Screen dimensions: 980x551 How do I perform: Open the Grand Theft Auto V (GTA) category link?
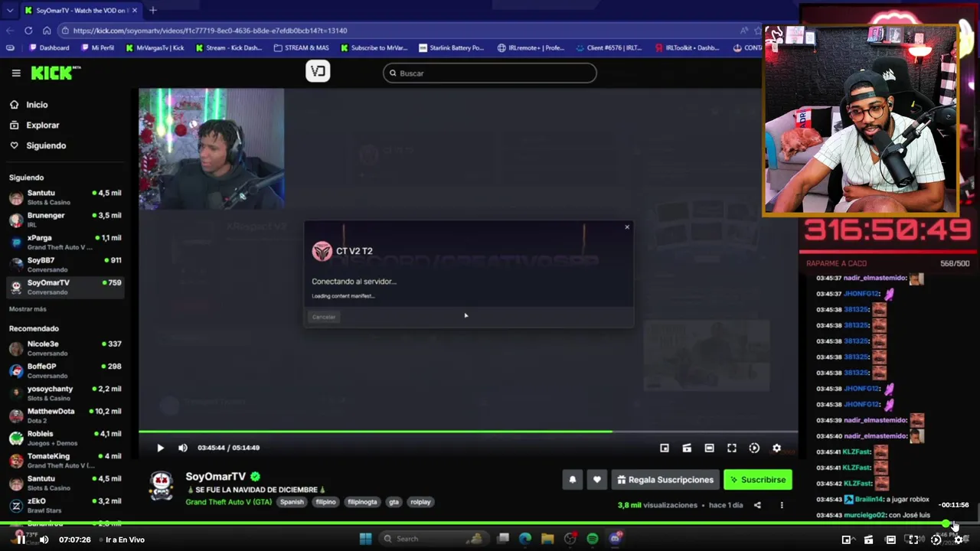(x=229, y=502)
